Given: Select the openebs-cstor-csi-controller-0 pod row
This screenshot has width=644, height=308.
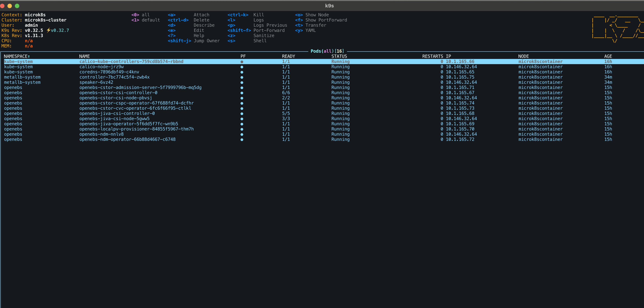Looking at the screenshot, I should pyautogui.click(x=118, y=93).
